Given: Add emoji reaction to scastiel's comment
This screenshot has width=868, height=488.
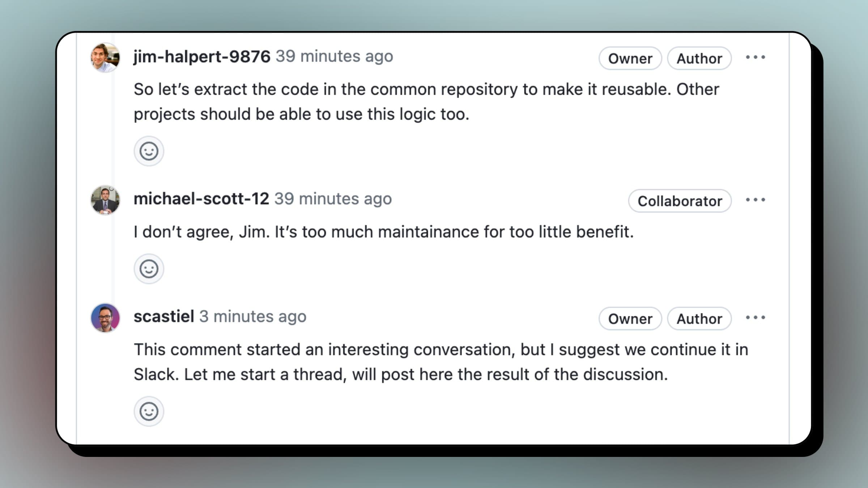Looking at the screenshot, I should 149,411.
